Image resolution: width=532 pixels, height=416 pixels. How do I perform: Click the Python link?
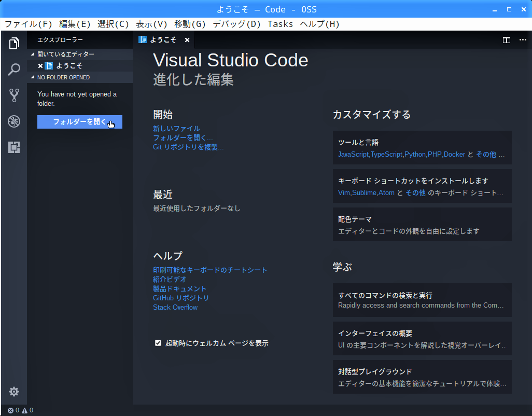415,155
